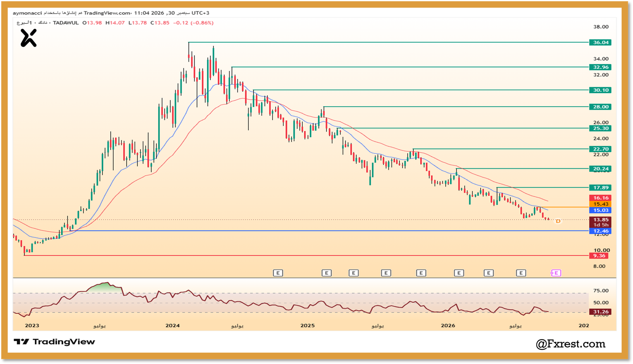Select the 25.30 green level label
Image resolution: width=633 pixels, height=364 pixels.
(x=600, y=128)
